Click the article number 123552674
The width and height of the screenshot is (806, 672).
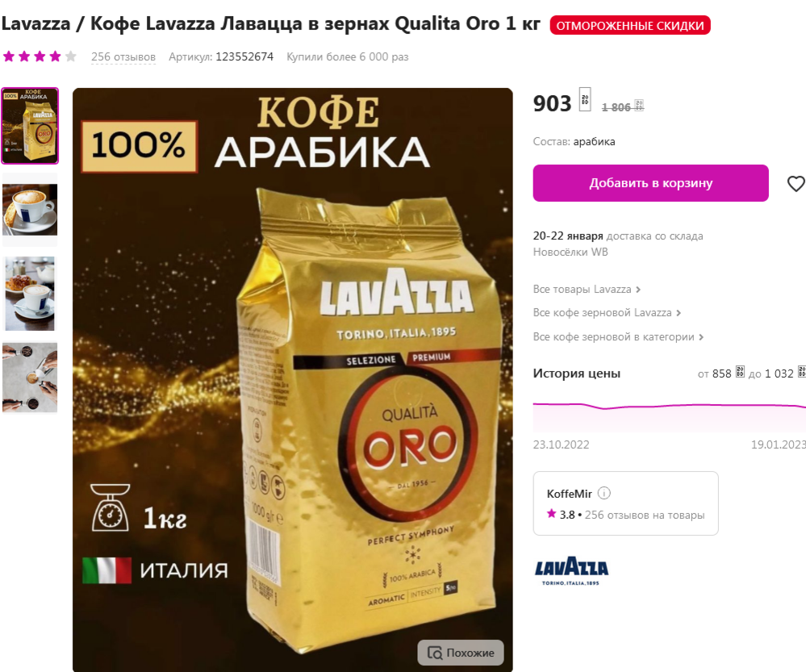click(x=244, y=57)
